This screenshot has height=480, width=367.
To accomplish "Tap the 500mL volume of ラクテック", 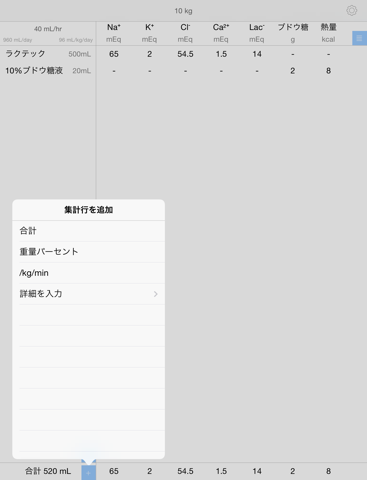I will pos(80,54).
